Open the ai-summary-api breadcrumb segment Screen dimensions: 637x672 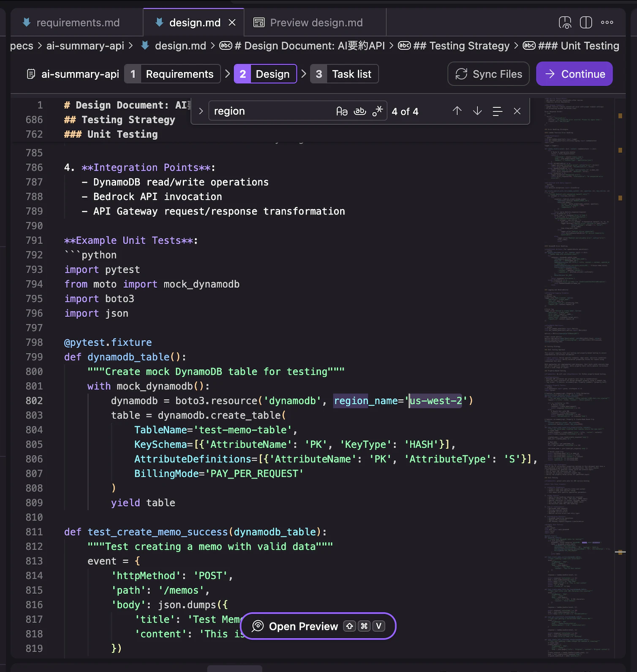click(85, 46)
